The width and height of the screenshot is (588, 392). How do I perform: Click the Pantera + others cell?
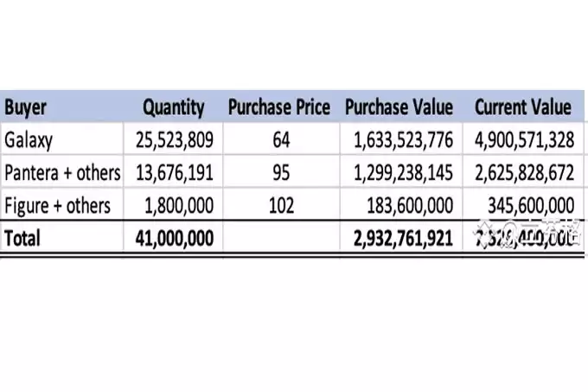click(x=62, y=173)
